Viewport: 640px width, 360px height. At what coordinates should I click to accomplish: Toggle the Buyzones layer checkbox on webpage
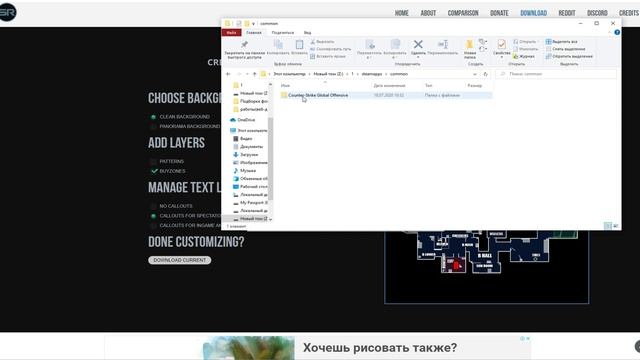tap(154, 171)
